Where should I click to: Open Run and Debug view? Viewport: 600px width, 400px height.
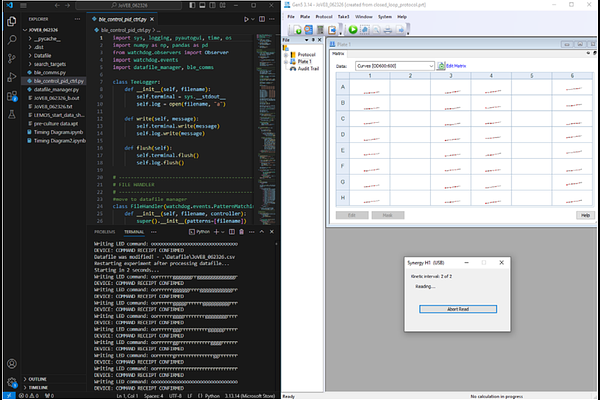click(x=12, y=77)
